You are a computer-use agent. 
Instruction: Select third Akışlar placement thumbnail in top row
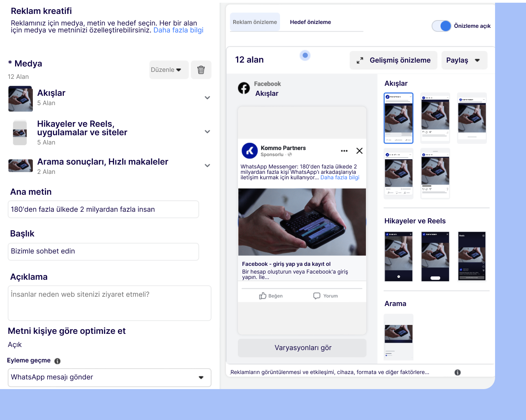pyautogui.click(x=472, y=118)
